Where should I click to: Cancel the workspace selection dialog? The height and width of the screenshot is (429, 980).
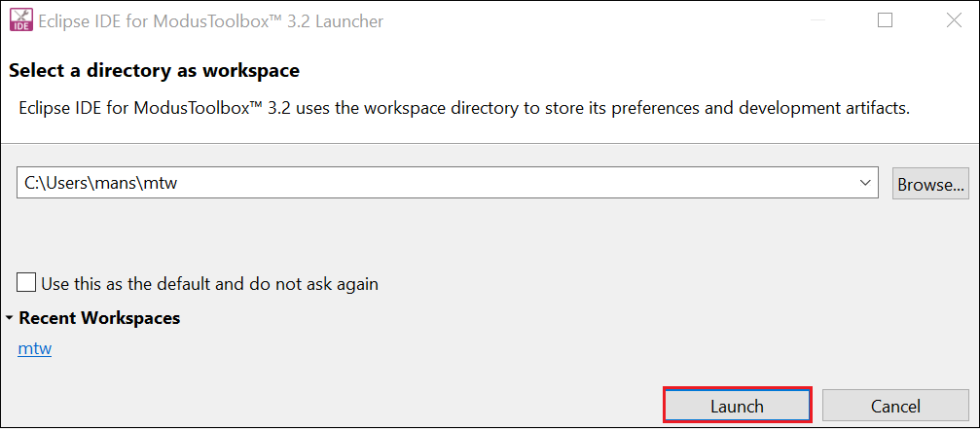click(895, 406)
